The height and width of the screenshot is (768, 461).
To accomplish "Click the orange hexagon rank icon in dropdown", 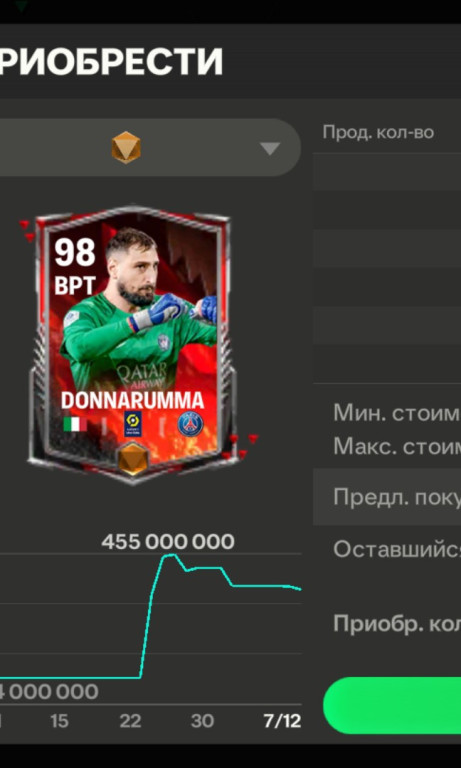I will pyautogui.click(x=126, y=147).
